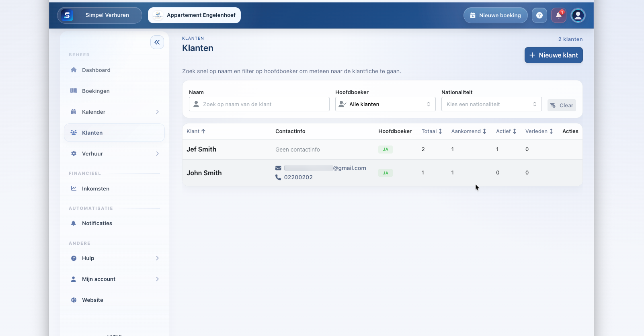This screenshot has height=336, width=644.
Task: Click the '2 klanten' count label
Action: pos(570,39)
